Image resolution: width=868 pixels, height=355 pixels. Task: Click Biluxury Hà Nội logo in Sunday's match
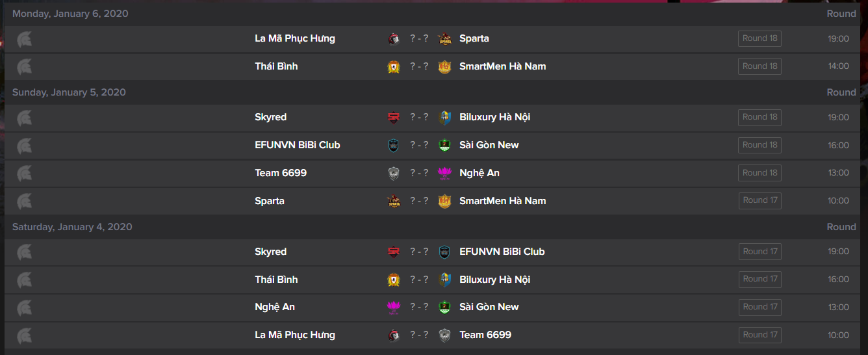[x=444, y=117]
